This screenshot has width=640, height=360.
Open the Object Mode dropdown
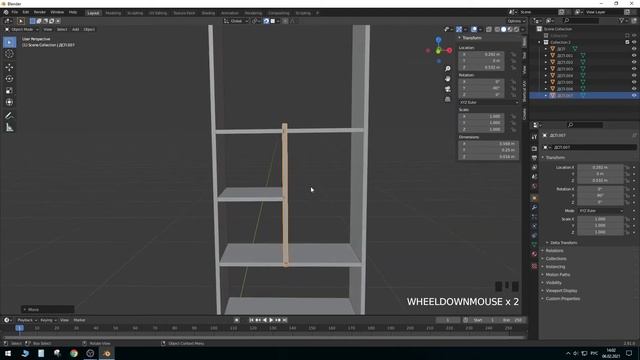[x=22, y=29]
